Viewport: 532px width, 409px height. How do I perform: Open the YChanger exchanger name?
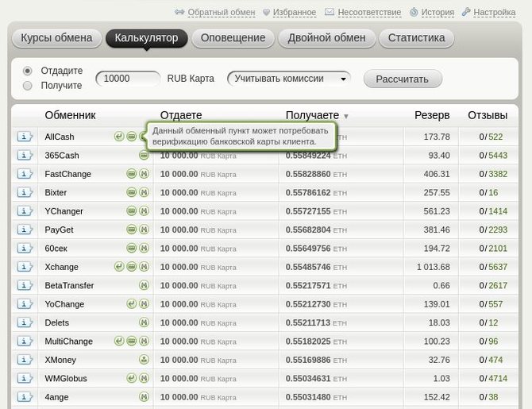(64, 211)
